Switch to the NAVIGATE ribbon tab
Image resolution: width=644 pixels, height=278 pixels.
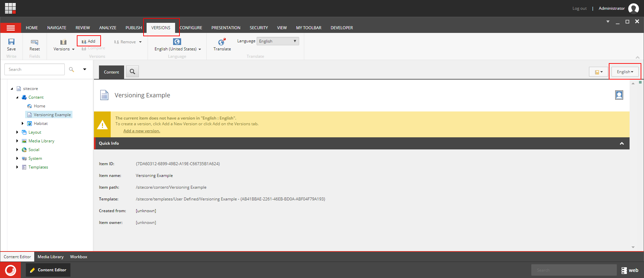tap(57, 28)
